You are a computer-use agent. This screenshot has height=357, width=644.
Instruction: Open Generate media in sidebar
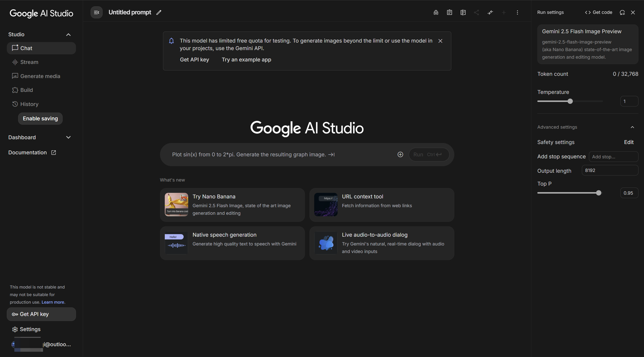pos(40,76)
